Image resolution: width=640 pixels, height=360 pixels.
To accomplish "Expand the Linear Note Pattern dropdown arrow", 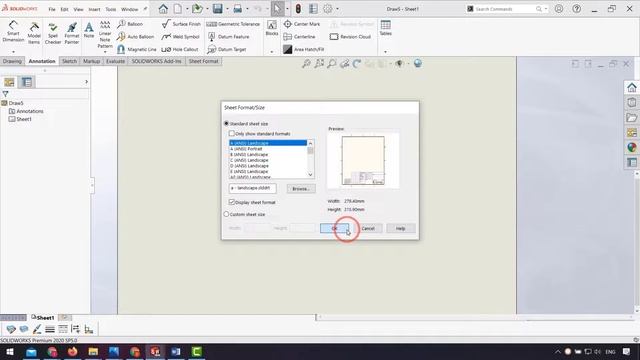I will click(x=105, y=52).
